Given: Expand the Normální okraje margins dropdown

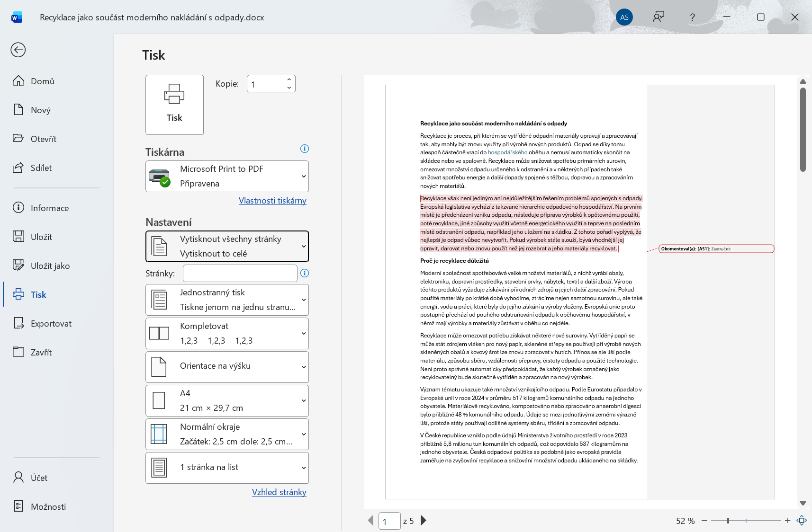Looking at the screenshot, I should [227, 434].
